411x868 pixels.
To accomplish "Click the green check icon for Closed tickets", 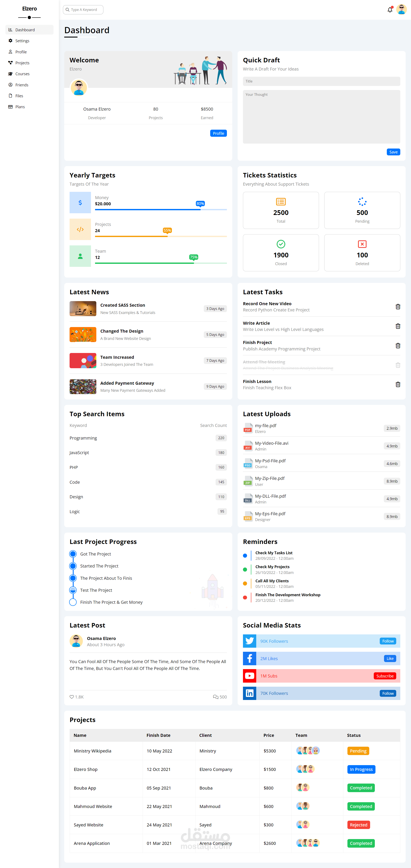I will point(280,244).
